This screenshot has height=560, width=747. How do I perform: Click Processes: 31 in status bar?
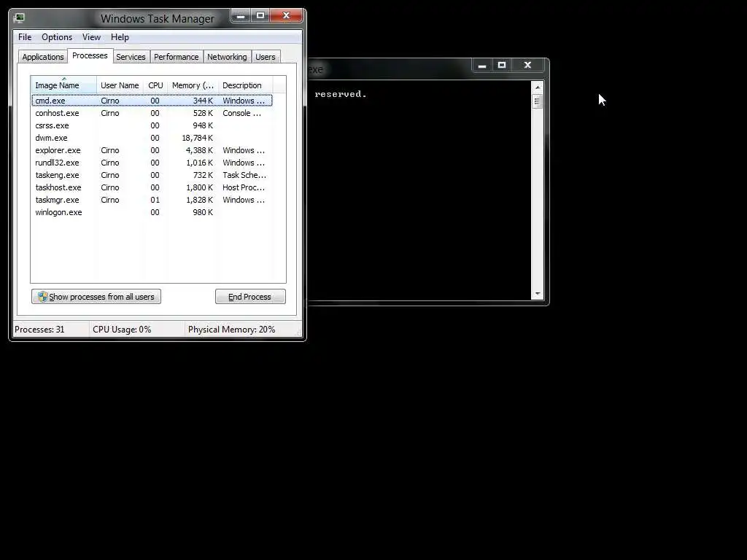(x=39, y=330)
